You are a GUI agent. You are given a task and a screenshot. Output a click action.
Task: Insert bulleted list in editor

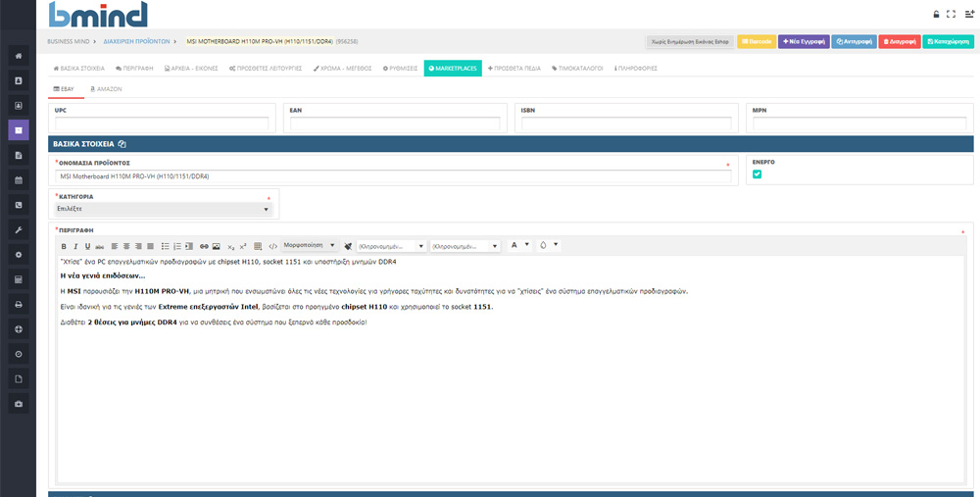(x=165, y=246)
